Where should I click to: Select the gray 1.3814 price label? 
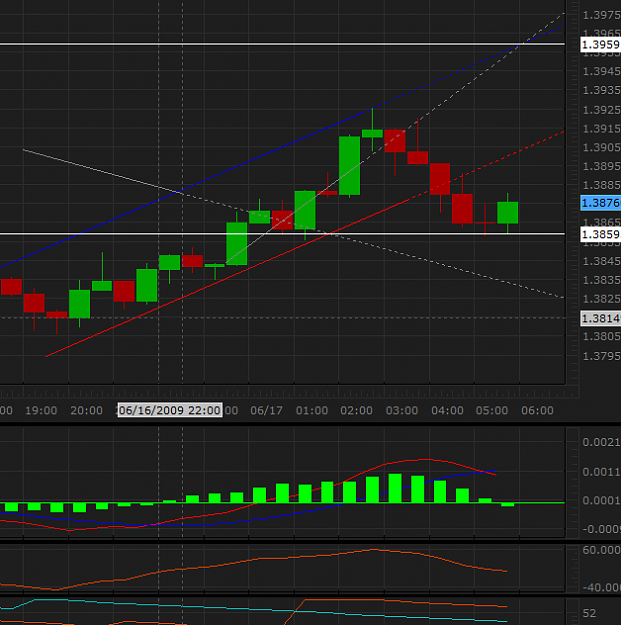click(600, 318)
